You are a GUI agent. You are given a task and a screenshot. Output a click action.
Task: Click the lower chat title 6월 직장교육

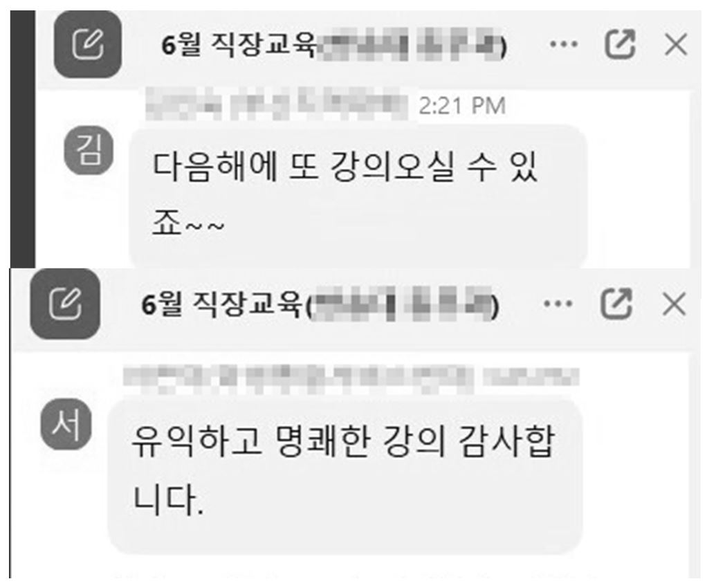[x=222, y=304]
